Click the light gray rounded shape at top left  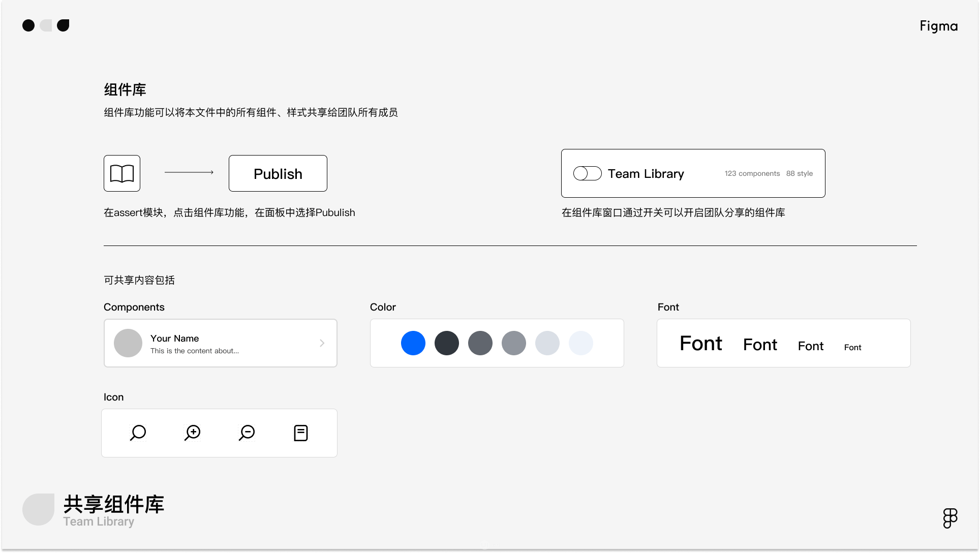pos(46,25)
